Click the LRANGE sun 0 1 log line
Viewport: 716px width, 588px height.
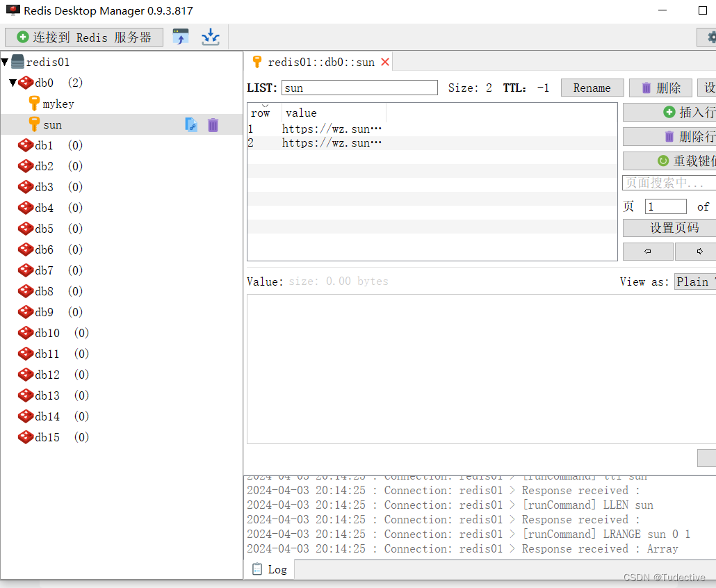tap(469, 534)
